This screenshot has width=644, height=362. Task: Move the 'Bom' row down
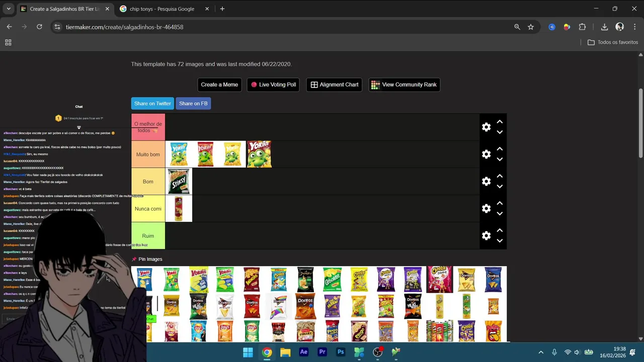[x=500, y=187]
